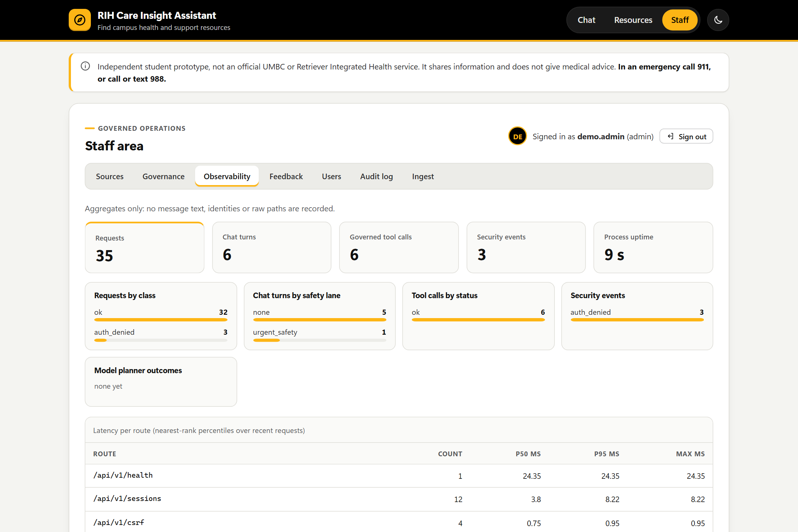This screenshot has height=532, width=798.
Task: Click the MAX MS column header
Action: pos(690,454)
